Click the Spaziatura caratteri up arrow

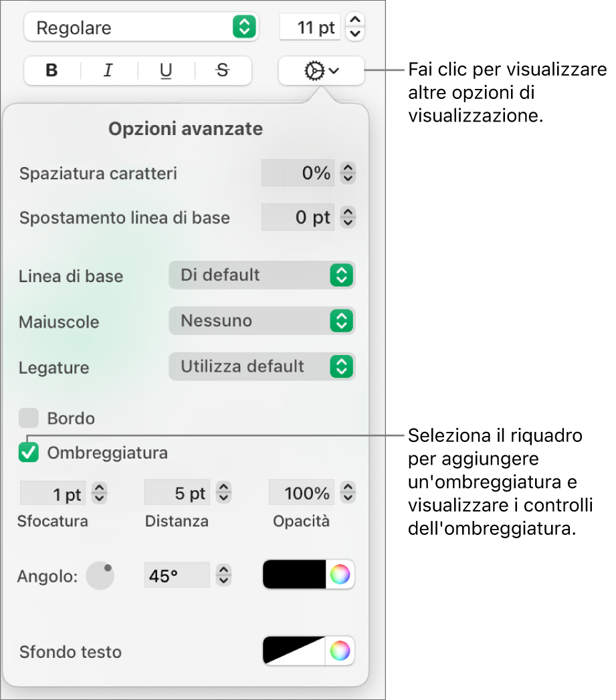347,168
